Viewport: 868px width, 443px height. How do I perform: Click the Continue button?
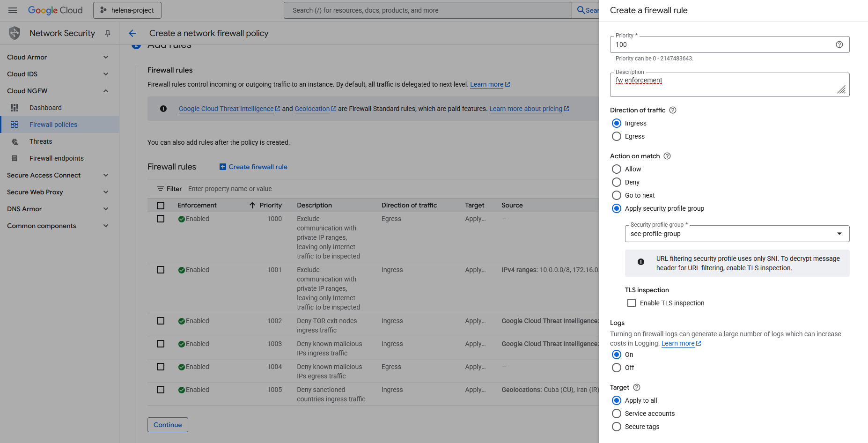point(168,425)
